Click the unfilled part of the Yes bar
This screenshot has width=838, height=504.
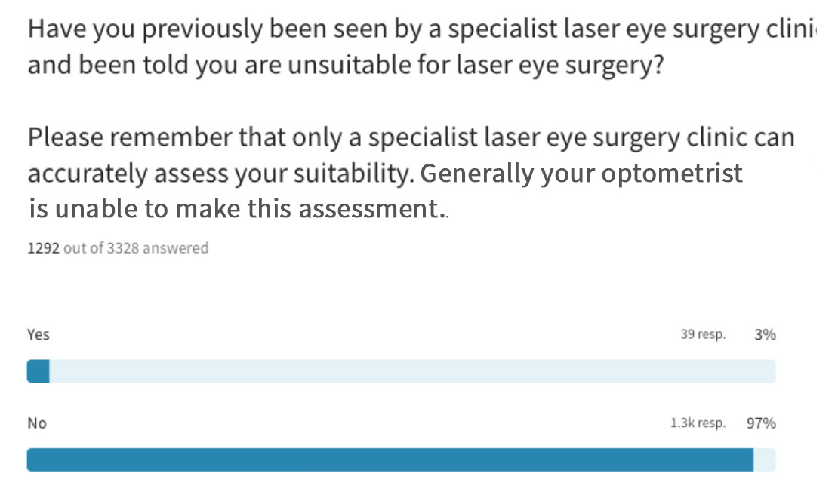click(x=413, y=371)
